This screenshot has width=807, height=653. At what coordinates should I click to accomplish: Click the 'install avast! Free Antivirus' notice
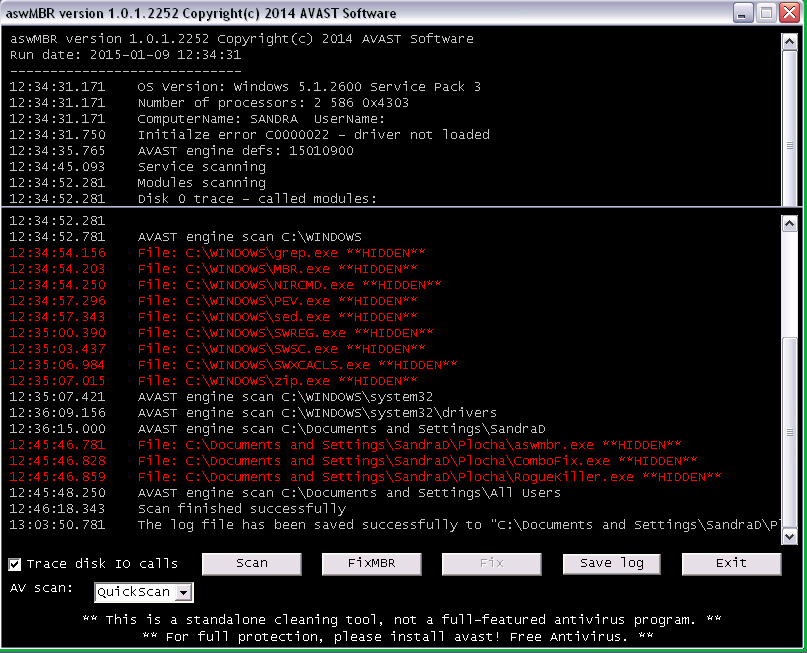click(x=398, y=637)
